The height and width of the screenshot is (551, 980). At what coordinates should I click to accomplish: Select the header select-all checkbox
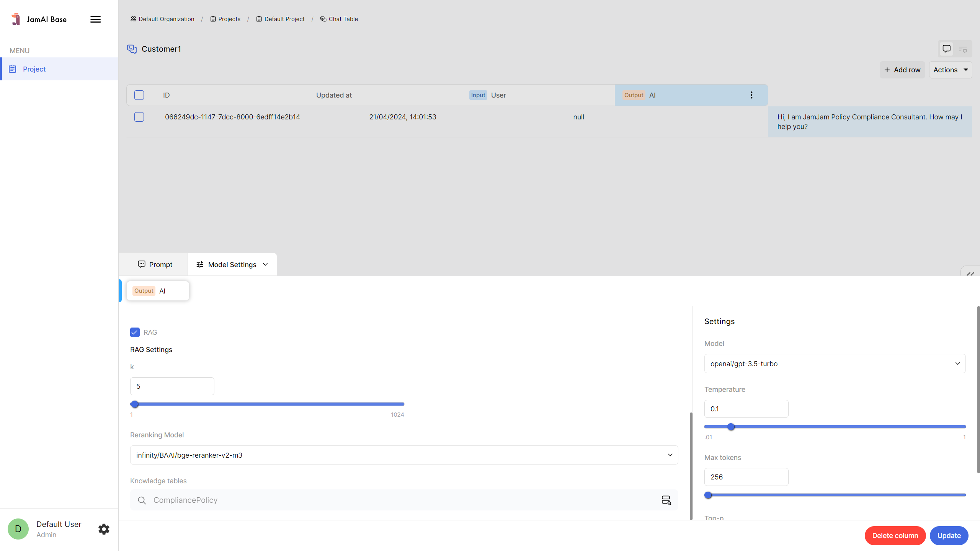[x=139, y=95]
